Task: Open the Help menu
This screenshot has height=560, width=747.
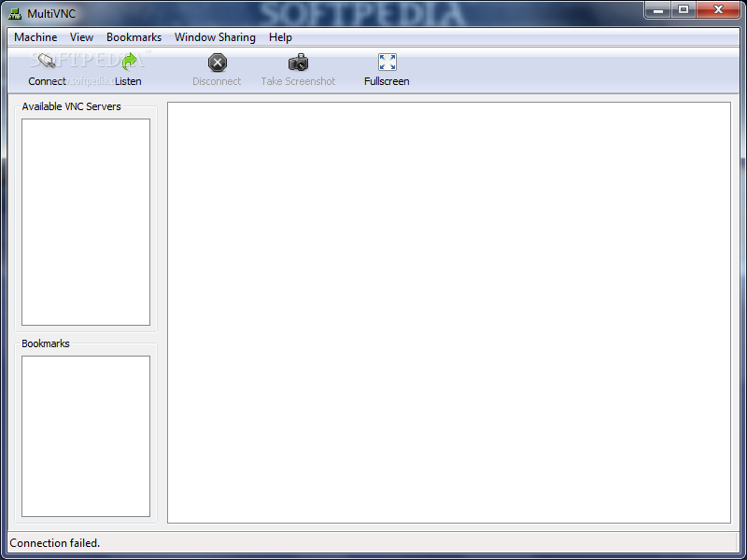Action: click(280, 37)
